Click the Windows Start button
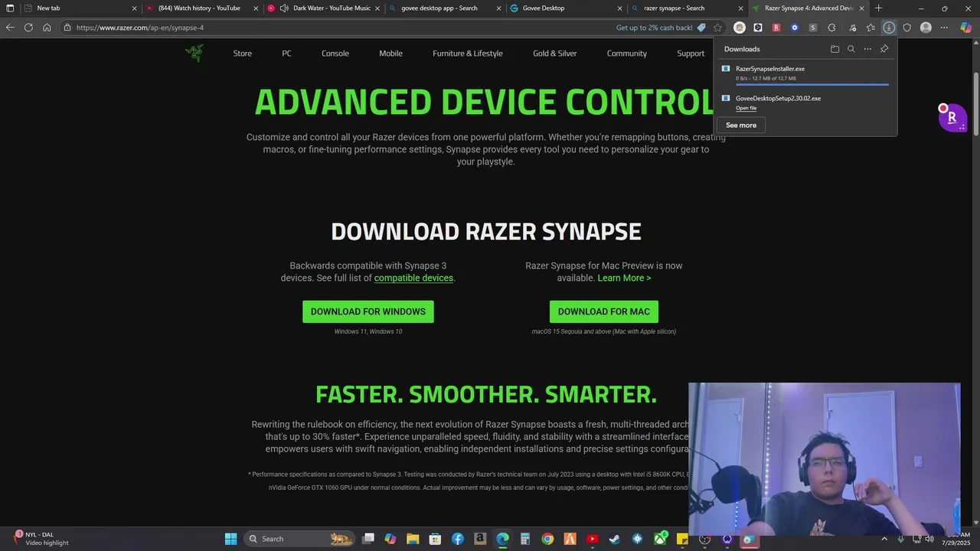This screenshot has height=551, width=980. [230, 539]
